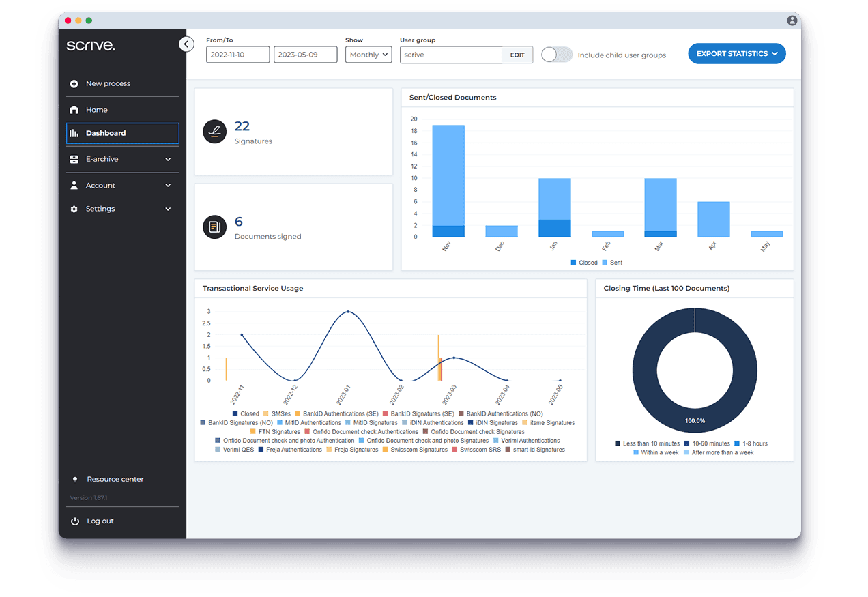The image size is (868, 597).
Task: Open Settings via the gear icon
Action: pos(75,209)
